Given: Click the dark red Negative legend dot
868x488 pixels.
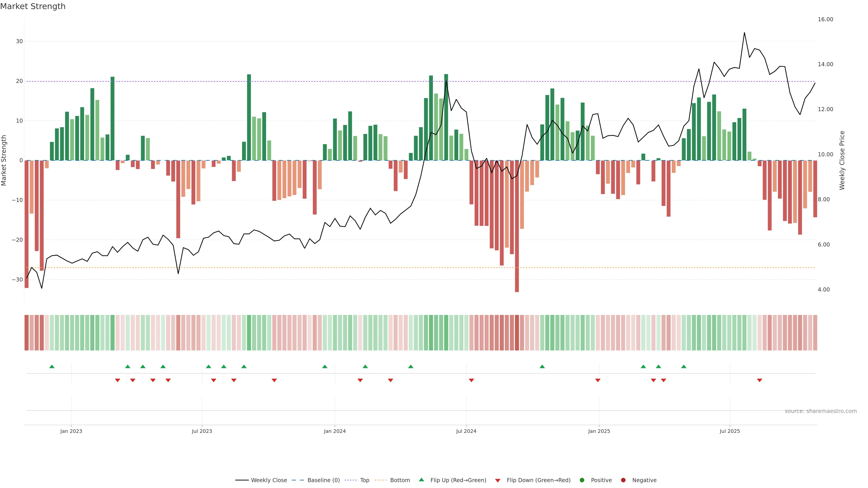Looking at the screenshot, I should (623, 480).
